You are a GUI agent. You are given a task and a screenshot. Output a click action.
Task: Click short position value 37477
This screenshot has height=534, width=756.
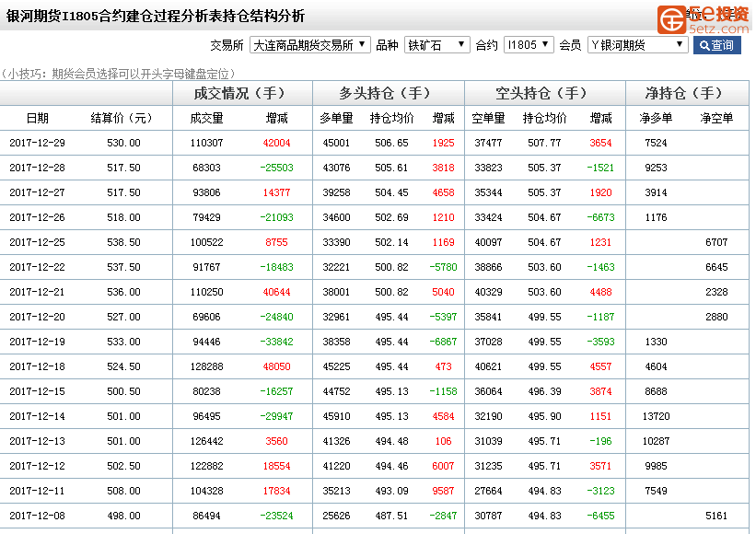(488, 143)
